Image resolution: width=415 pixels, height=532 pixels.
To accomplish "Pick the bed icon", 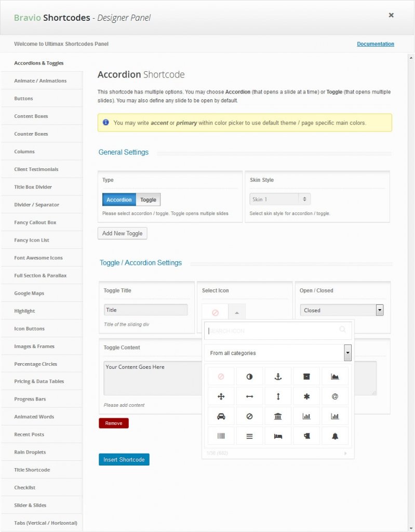I will [x=278, y=436].
